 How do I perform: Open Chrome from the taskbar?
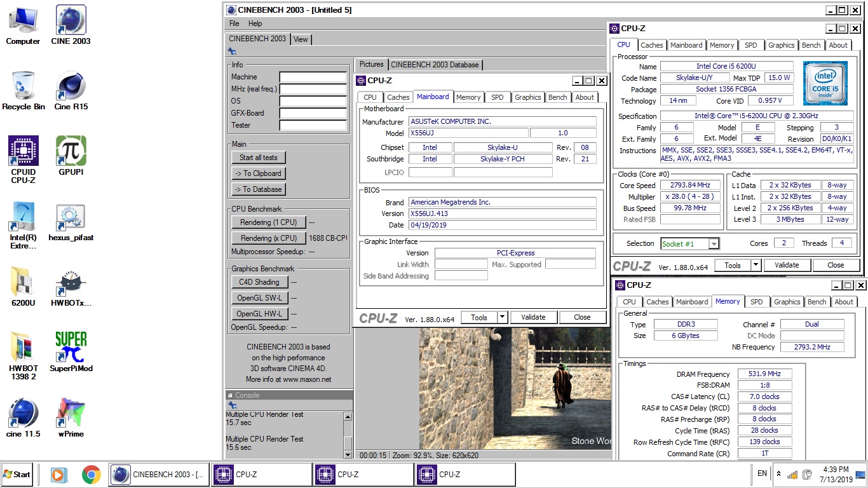point(91,474)
